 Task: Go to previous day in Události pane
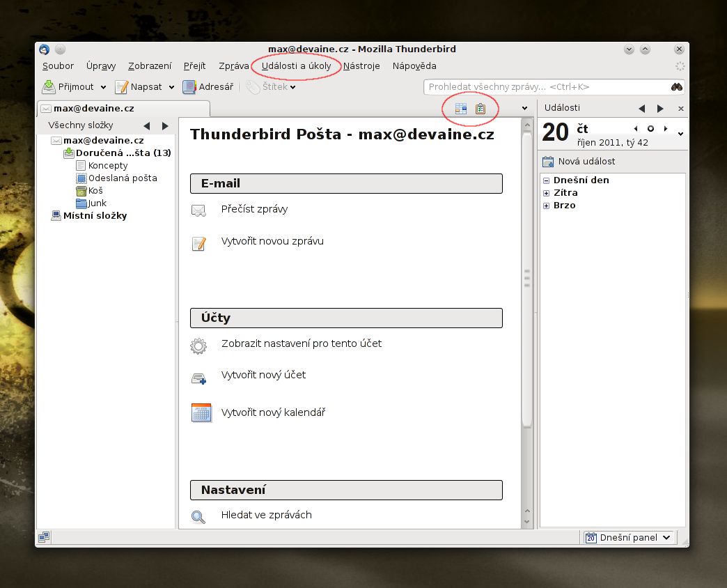tap(641, 109)
